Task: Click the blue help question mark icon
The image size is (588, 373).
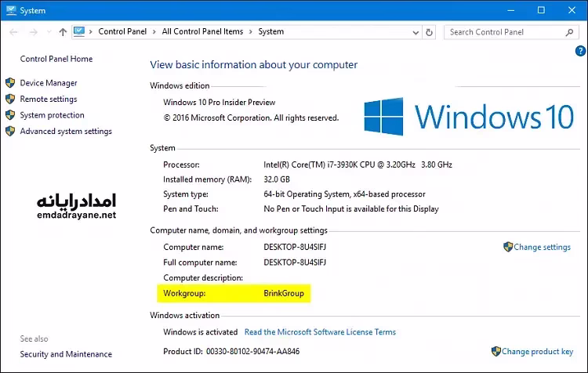Action: point(580,51)
